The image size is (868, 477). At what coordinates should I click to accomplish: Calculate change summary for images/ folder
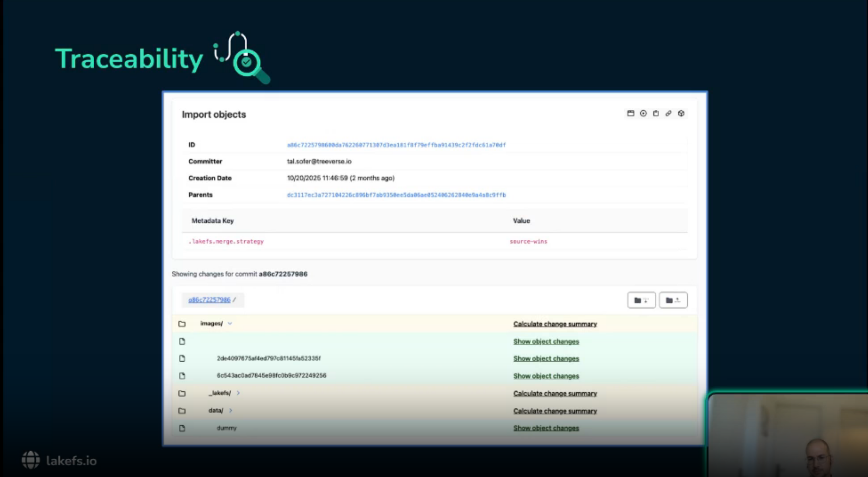click(x=555, y=324)
